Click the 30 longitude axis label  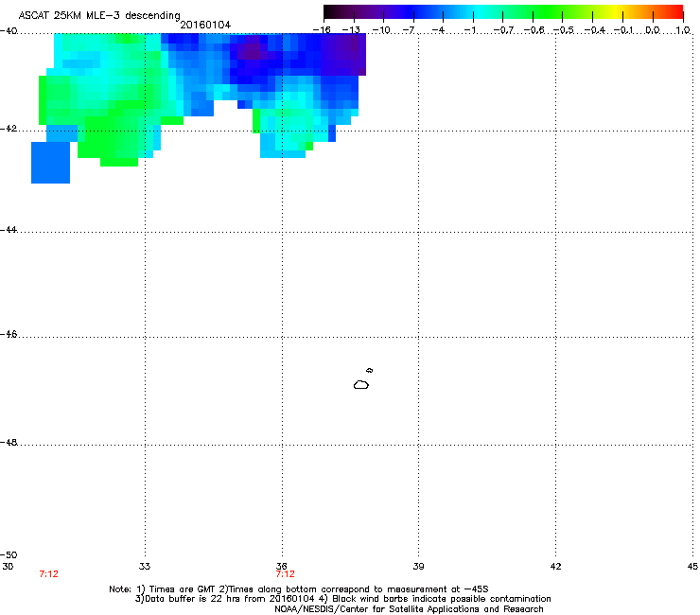tap(8, 567)
